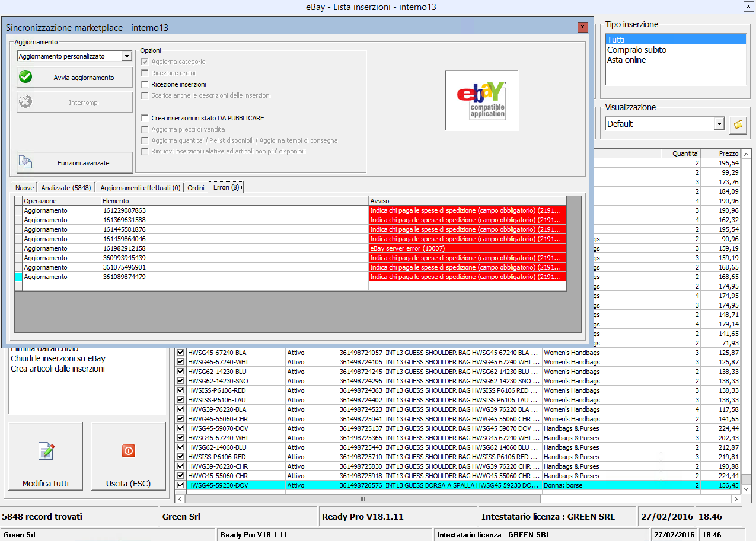Click the eBay compatible application logo
756x541 pixels.
tap(481, 100)
